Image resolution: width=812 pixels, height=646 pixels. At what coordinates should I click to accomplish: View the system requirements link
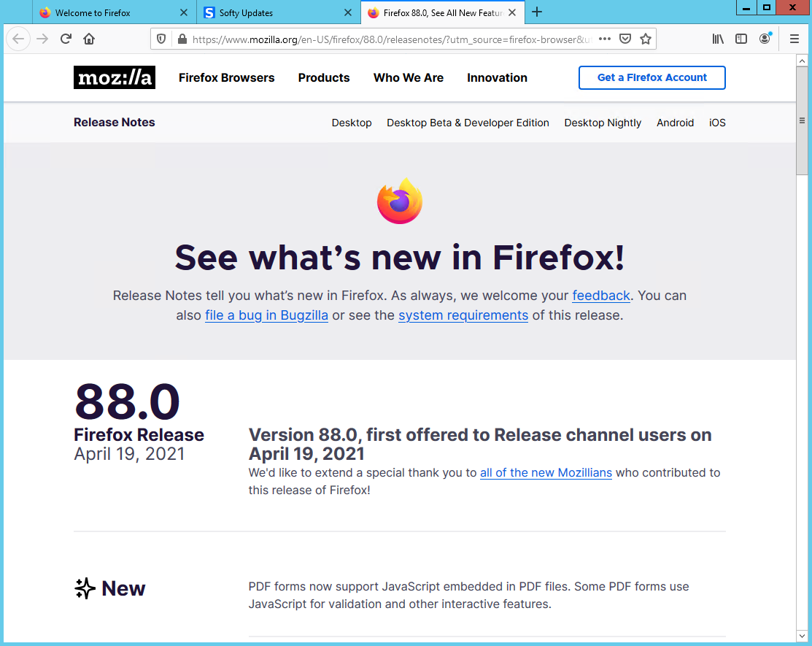click(463, 315)
